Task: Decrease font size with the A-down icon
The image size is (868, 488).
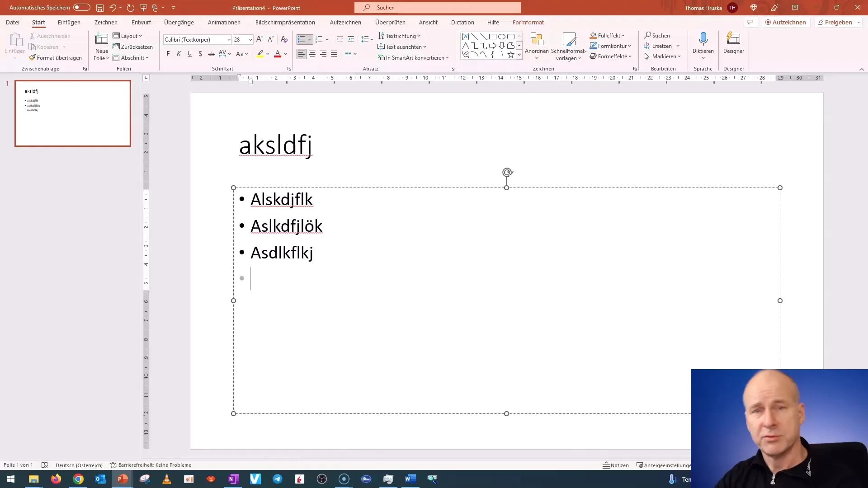Action: pos(270,40)
